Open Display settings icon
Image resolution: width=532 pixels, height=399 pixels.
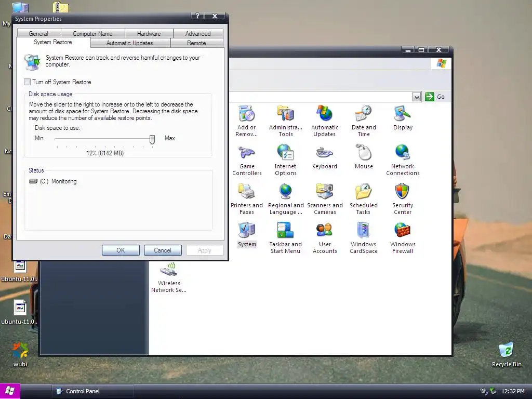[403, 117]
